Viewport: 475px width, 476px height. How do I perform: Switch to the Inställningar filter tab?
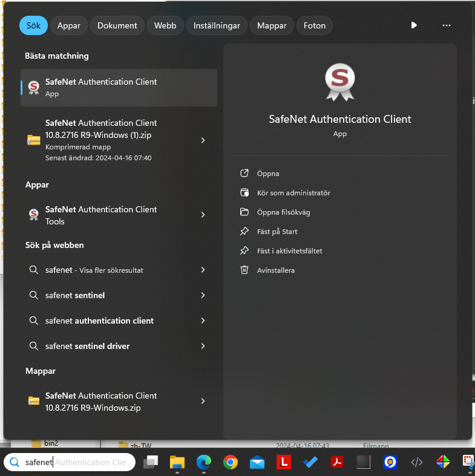click(217, 25)
